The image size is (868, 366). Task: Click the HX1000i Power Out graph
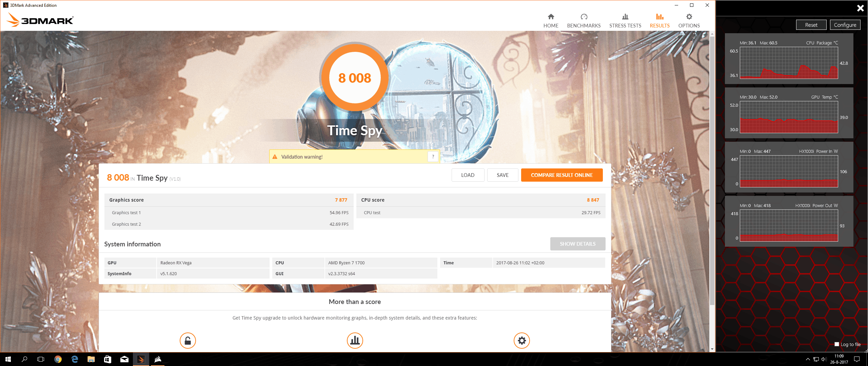[x=789, y=225]
